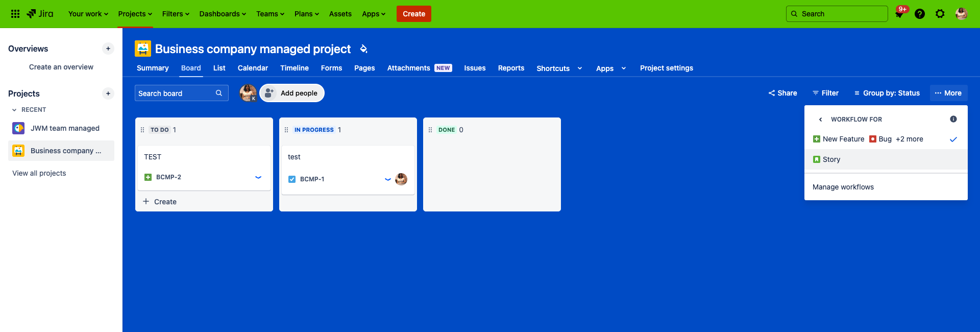The image size is (980, 332).
Task: Switch to the Calendar tab
Action: tap(253, 68)
